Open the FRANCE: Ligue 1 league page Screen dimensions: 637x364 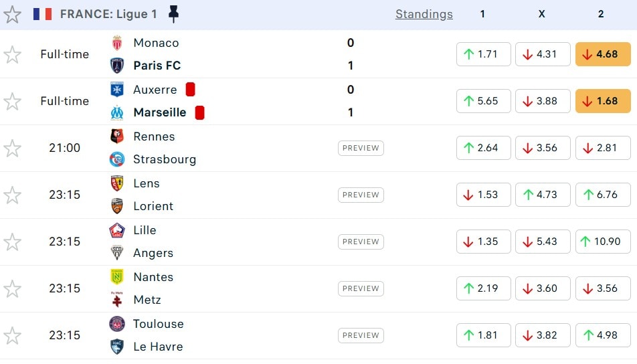108,14
